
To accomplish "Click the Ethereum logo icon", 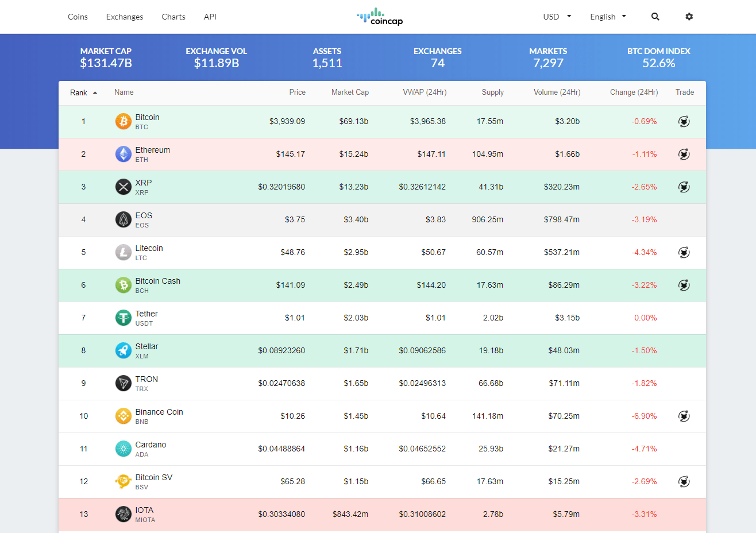I will (123, 154).
